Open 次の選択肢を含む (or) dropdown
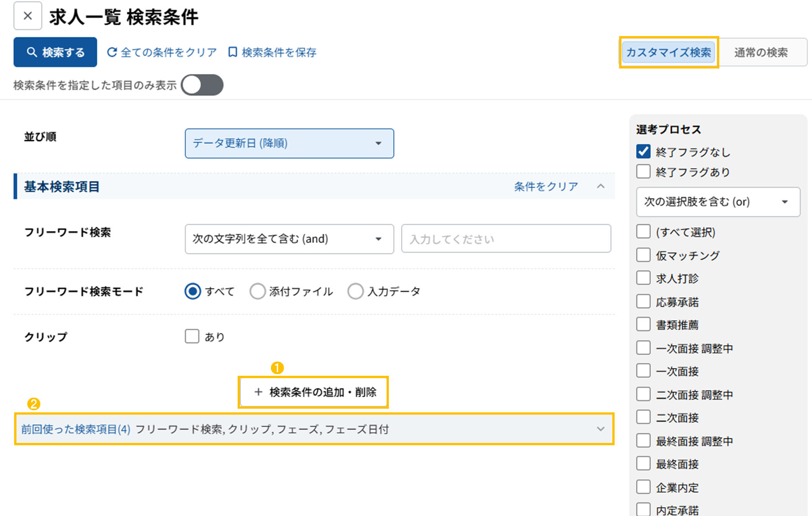This screenshot has height=516, width=812. click(x=717, y=202)
